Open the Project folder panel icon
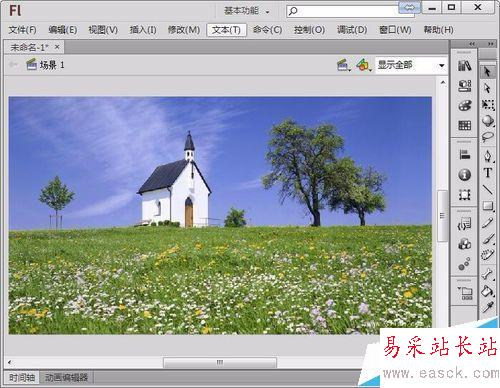This screenshot has width=500, height=388. pyautogui.click(x=465, y=293)
